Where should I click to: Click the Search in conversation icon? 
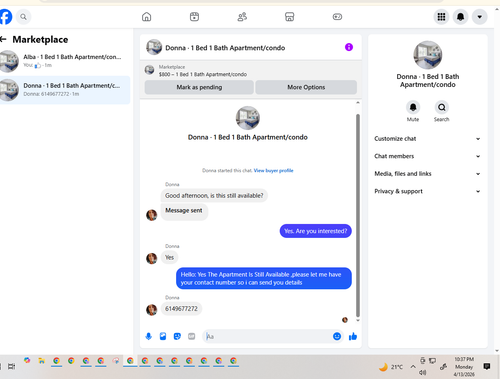click(x=442, y=107)
